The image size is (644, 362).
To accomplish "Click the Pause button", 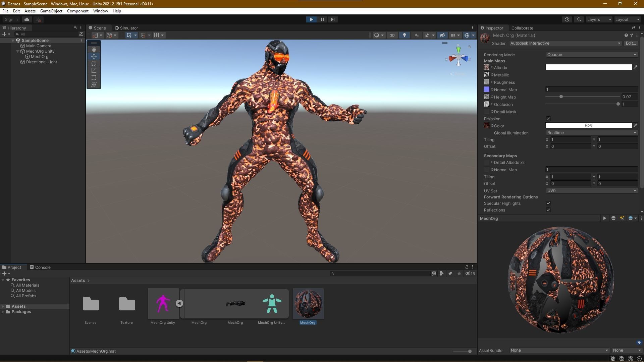I will coord(322,19).
